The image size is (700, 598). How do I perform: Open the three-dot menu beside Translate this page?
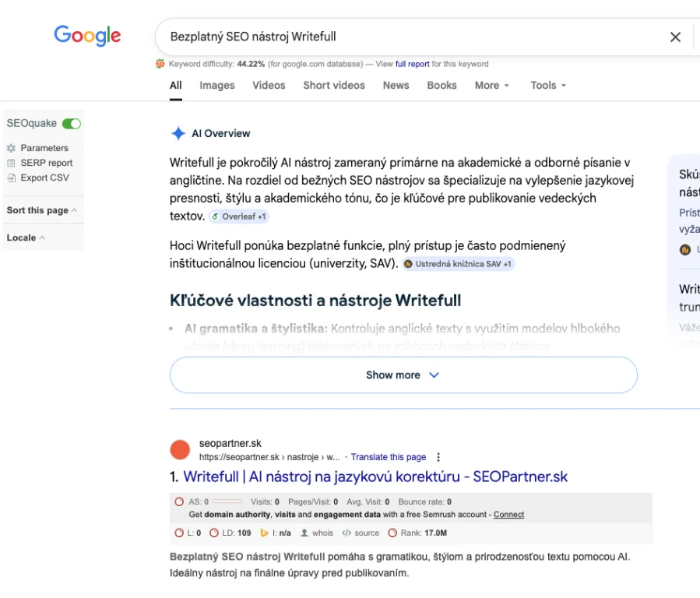(438, 457)
